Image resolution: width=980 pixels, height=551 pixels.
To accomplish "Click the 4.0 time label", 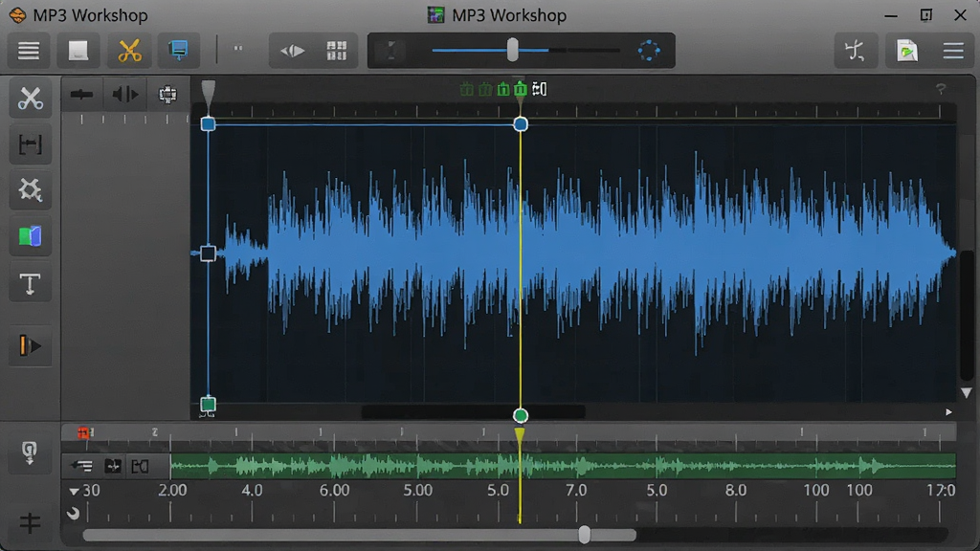I will coord(252,491).
